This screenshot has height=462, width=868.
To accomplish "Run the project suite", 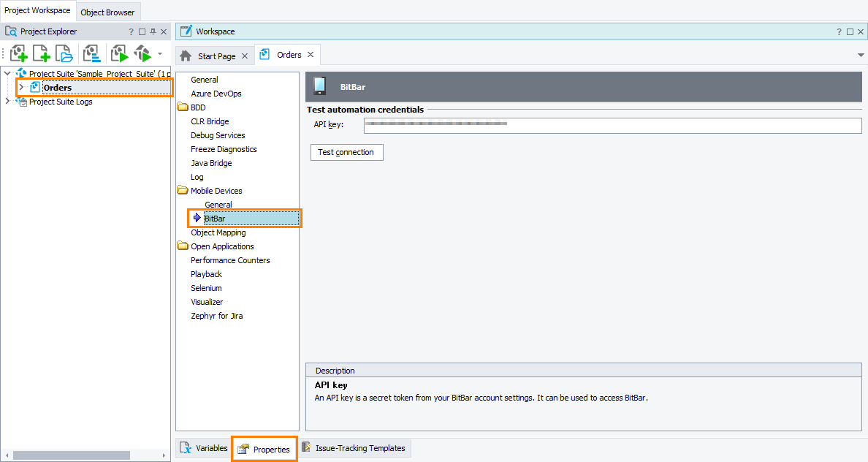I will point(142,53).
